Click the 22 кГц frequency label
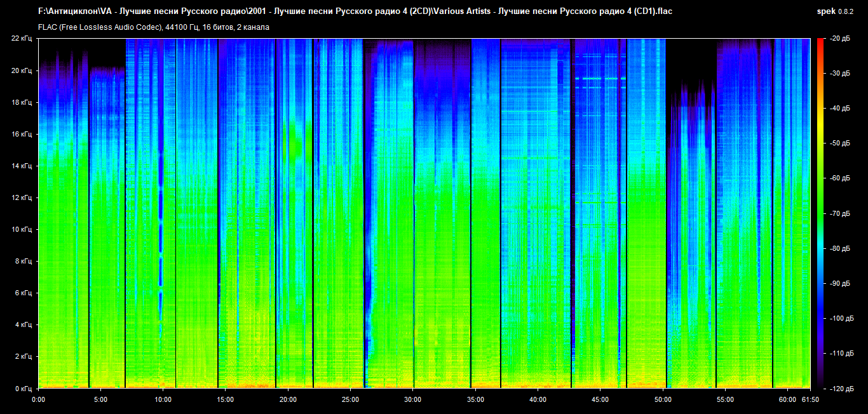The image size is (868, 414). (22, 39)
